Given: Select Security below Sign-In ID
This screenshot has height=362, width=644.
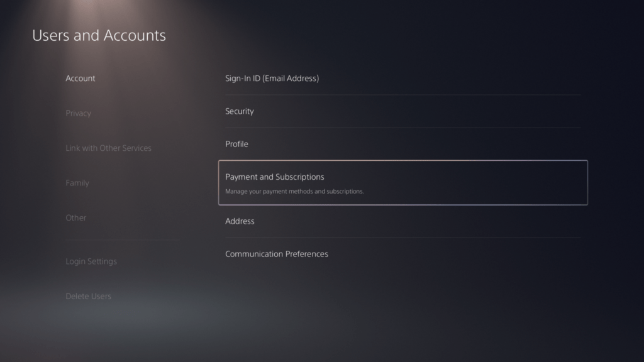Looking at the screenshot, I should pyautogui.click(x=239, y=111).
